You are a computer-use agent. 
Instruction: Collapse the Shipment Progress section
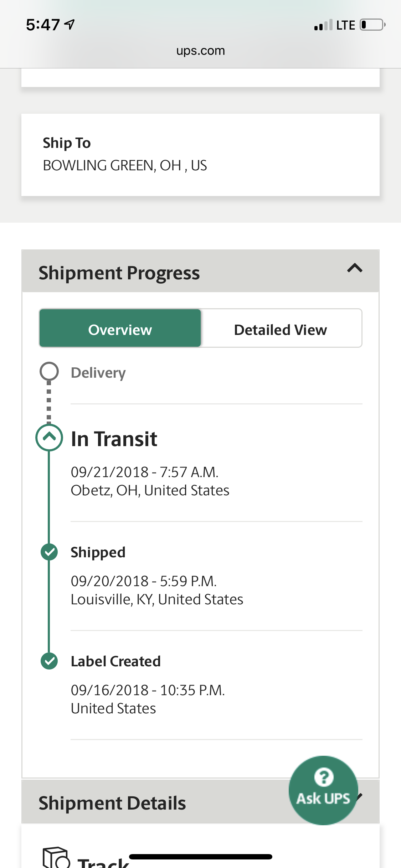(355, 268)
